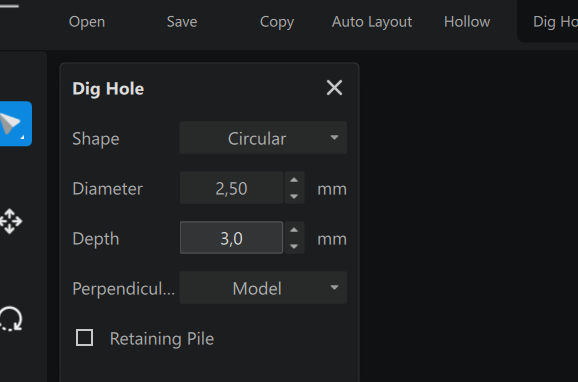Open the Hollow tool
Screen dimensions: 578x382
(467, 22)
